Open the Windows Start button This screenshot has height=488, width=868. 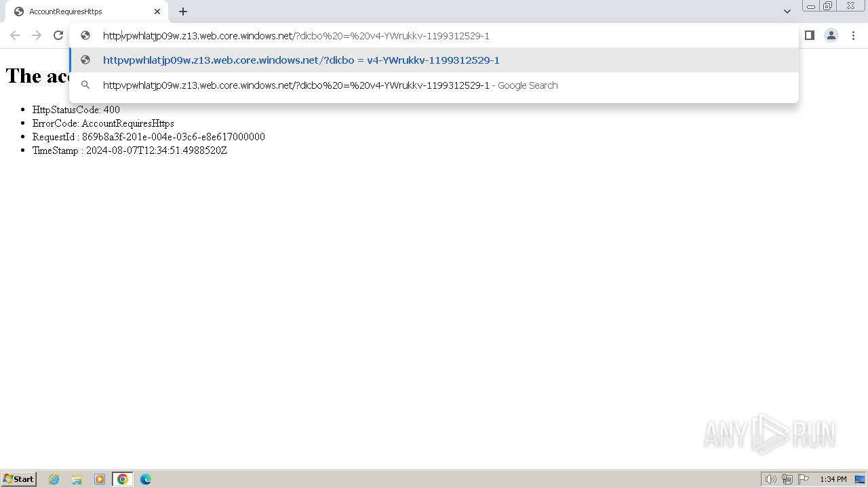pyautogui.click(x=19, y=479)
